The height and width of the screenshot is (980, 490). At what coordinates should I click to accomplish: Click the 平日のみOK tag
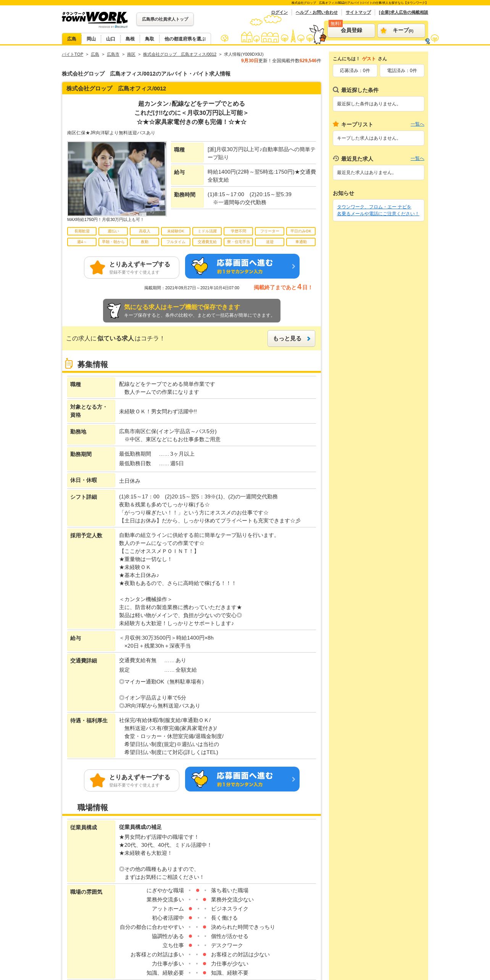pyautogui.click(x=301, y=231)
